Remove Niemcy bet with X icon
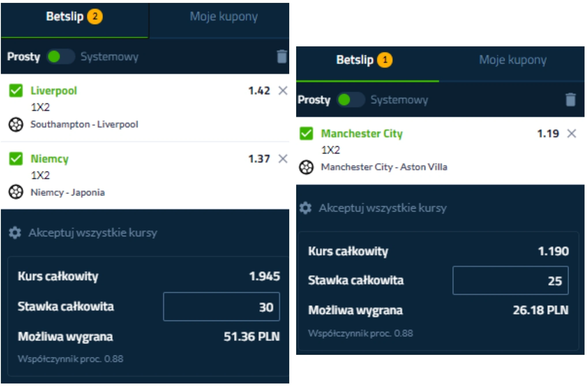Image resolution: width=588 pixels, height=392 pixels. [283, 159]
